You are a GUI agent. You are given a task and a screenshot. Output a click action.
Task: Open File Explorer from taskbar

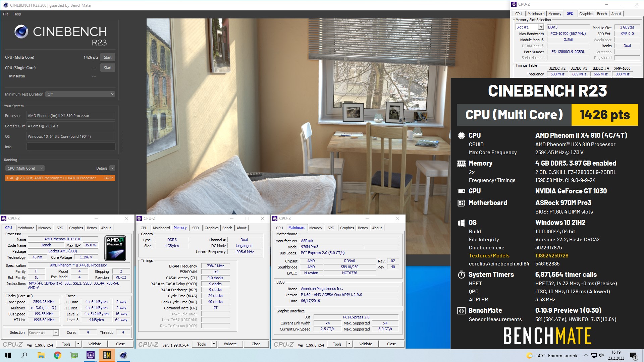[x=41, y=355]
